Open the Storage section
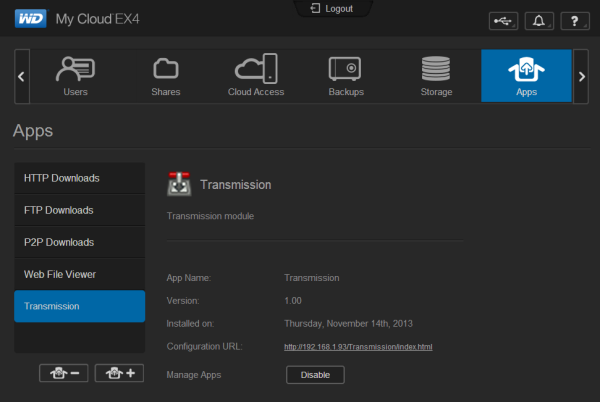The height and width of the screenshot is (402, 600). tap(436, 76)
